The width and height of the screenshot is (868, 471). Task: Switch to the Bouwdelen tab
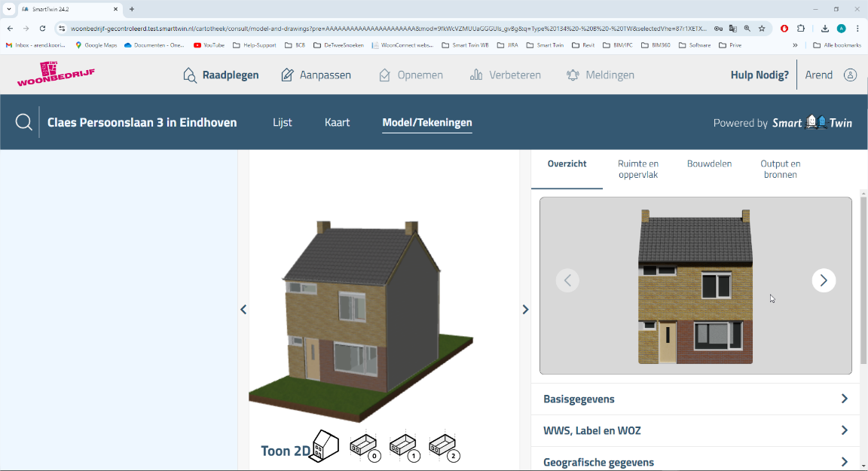709,164
